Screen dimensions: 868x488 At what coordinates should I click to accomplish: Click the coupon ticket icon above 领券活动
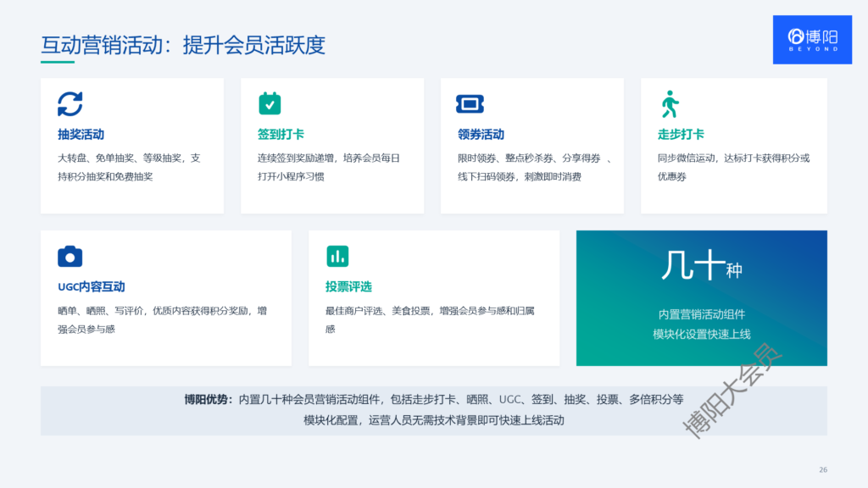pyautogui.click(x=470, y=103)
